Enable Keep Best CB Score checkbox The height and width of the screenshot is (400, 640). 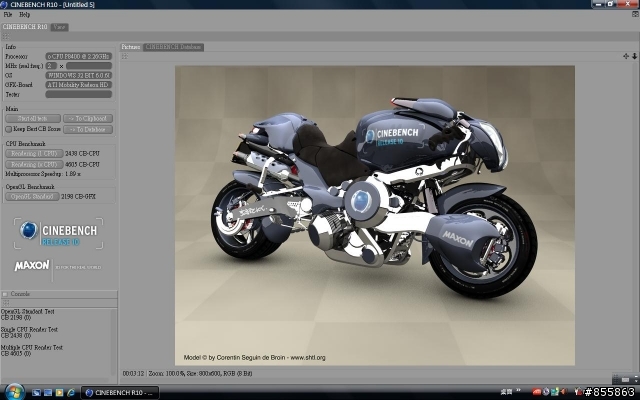[9, 129]
